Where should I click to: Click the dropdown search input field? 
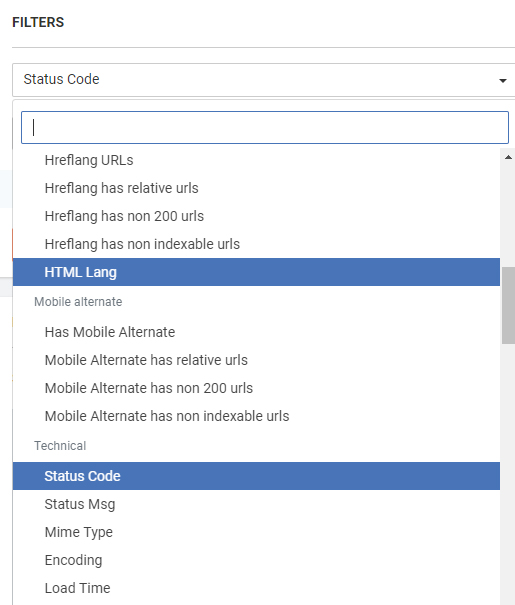[x=265, y=127]
